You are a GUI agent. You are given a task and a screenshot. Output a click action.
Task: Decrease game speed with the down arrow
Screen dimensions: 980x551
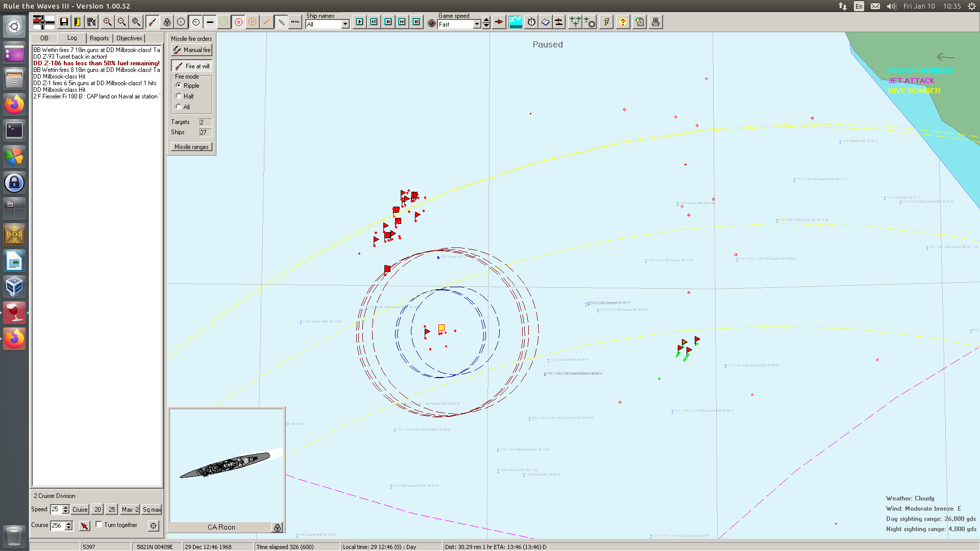tap(486, 26)
